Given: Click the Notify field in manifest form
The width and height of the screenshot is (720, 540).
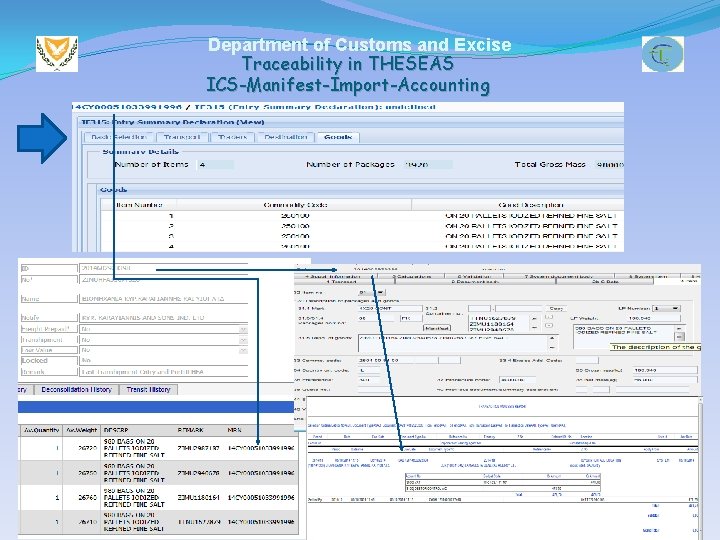Looking at the screenshot, I should pyautogui.click(x=163, y=317).
